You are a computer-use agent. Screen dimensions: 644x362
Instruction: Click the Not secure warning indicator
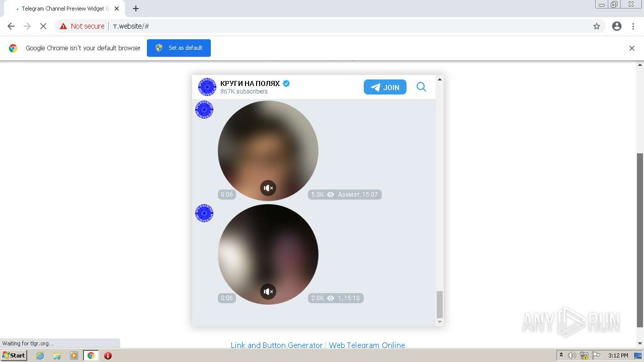tap(82, 26)
